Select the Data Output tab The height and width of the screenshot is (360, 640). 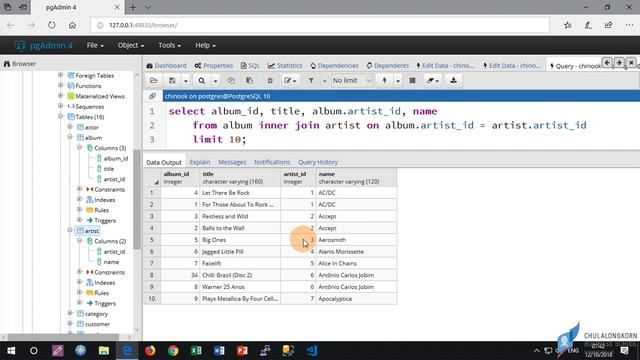(x=164, y=162)
